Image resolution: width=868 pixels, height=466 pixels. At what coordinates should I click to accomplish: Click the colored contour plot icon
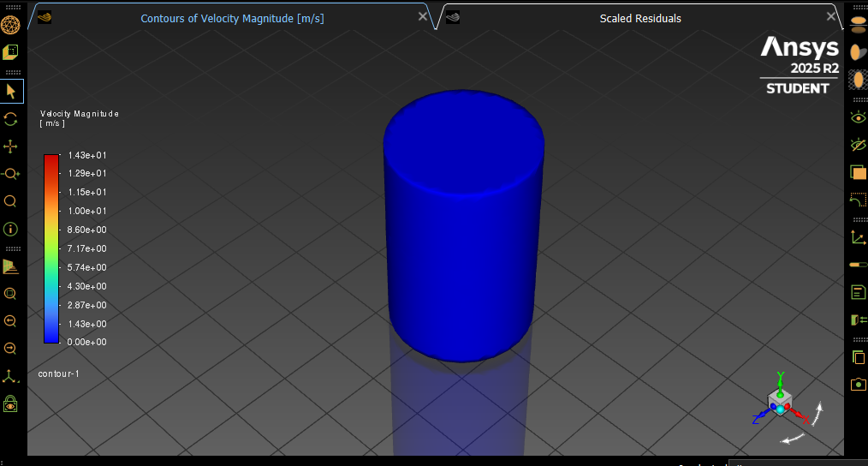point(10,267)
